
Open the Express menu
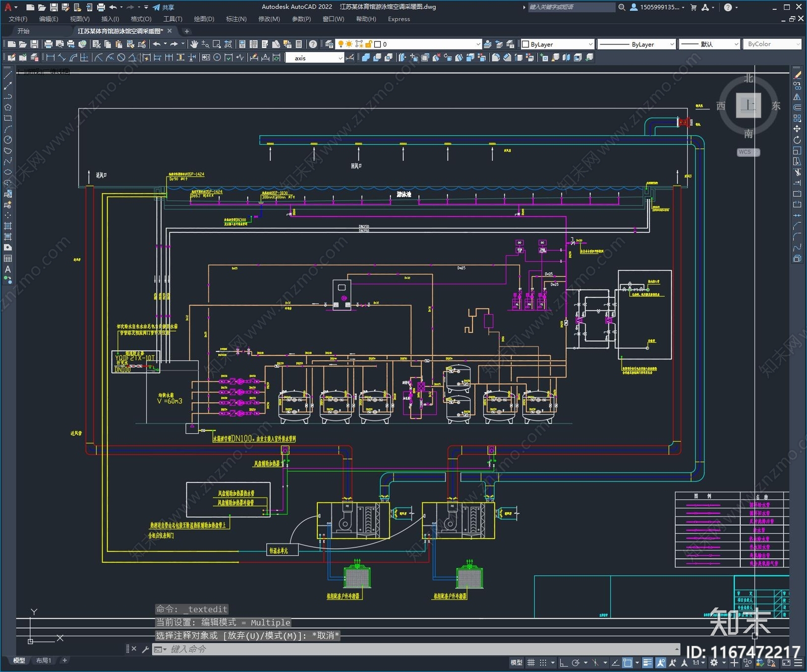tap(398, 19)
